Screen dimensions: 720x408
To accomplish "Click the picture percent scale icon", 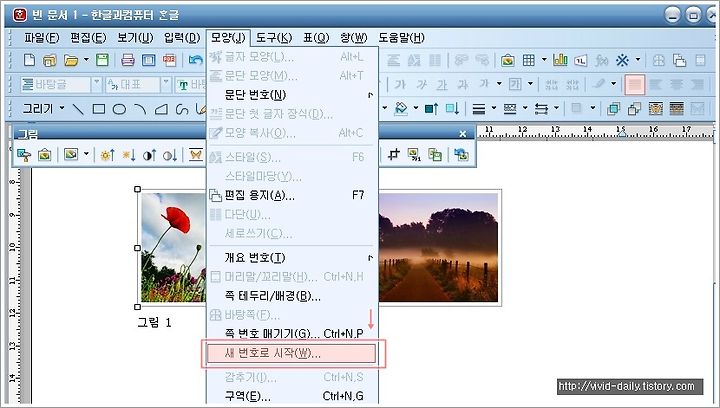I will (x=414, y=155).
